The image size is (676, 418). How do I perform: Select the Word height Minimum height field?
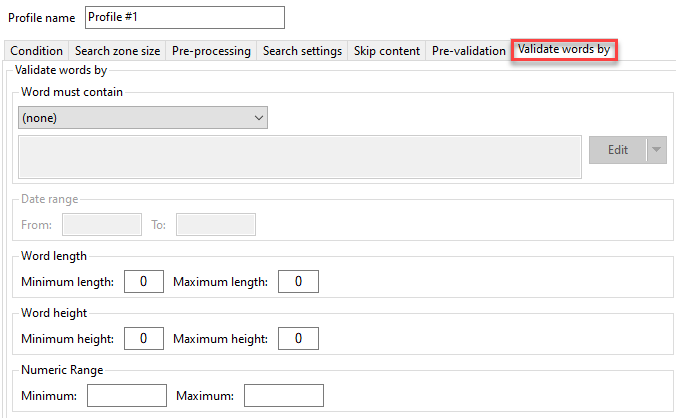[144, 339]
